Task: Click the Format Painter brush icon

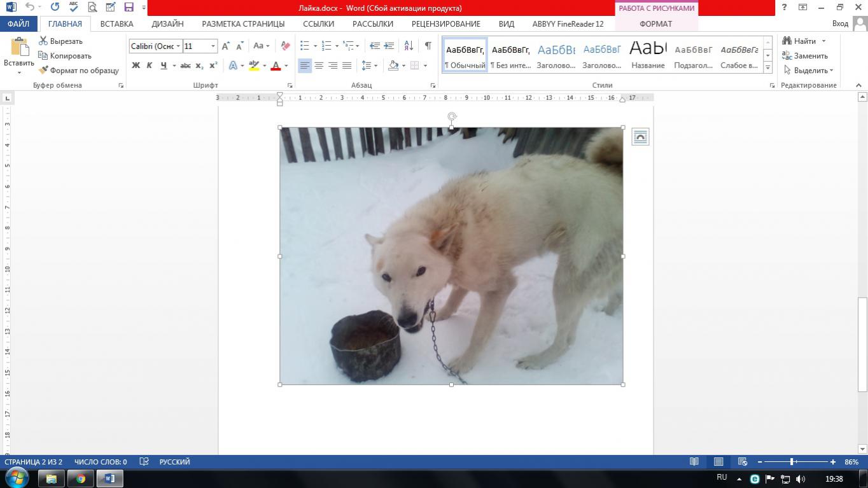Action: pos(44,71)
